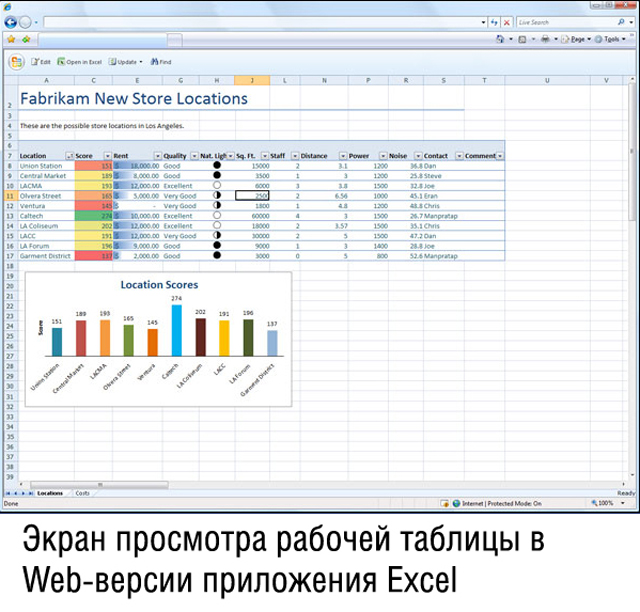Image resolution: width=640 pixels, height=612 pixels.
Task: Click Garment District location cell
Action: coord(46,256)
